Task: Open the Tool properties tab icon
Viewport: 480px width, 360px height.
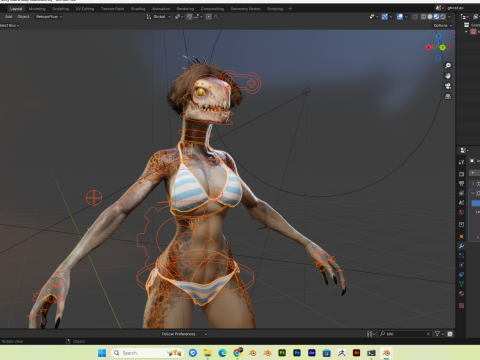Action: [461, 162]
